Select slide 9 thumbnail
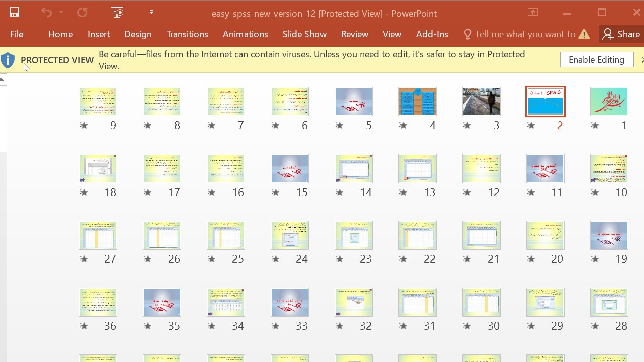The image size is (644, 362). [x=98, y=102]
